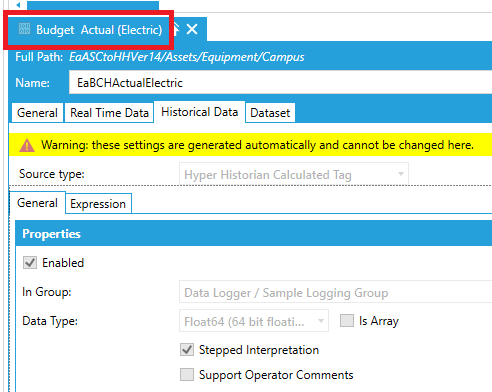Click the yellow warning triangle icon
The image size is (492, 392).
(x=27, y=145)
